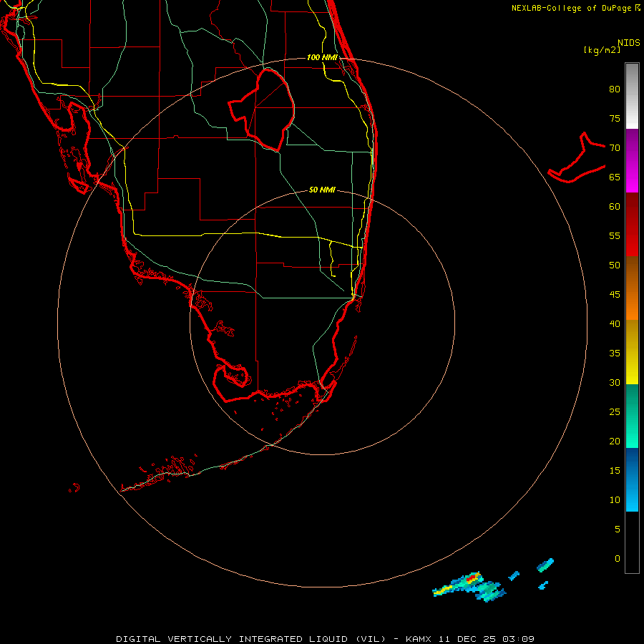The height and width of the screenshot is (644, 644).
Task: Click the 50 value on the VIL scale
Action: pos(615,265)
